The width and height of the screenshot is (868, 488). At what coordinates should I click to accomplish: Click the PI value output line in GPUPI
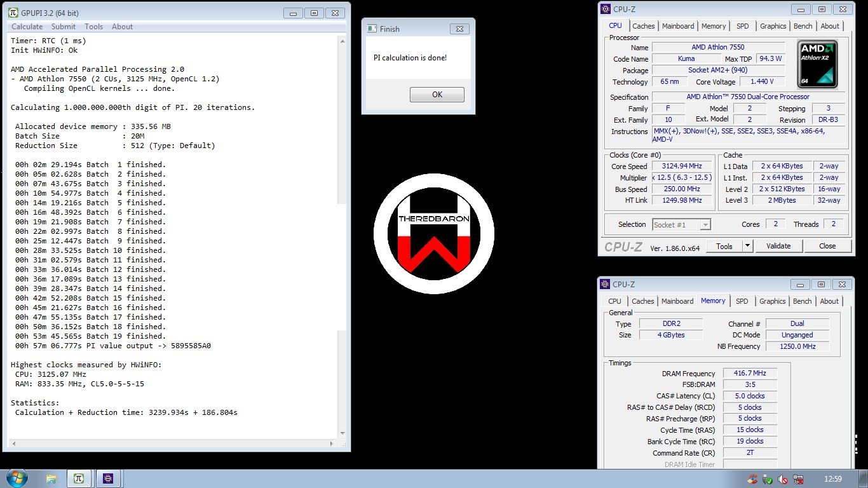point(113,346)
